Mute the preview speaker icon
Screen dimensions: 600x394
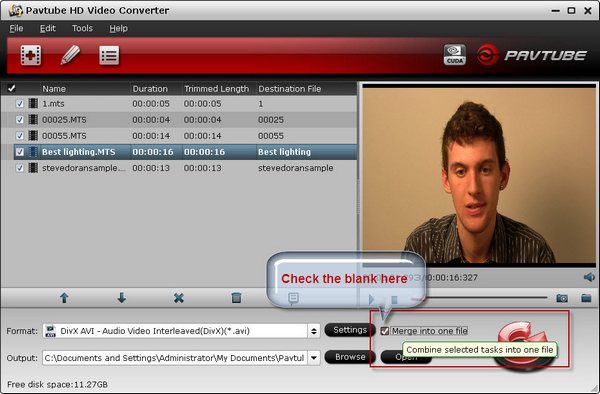[589, 277]
